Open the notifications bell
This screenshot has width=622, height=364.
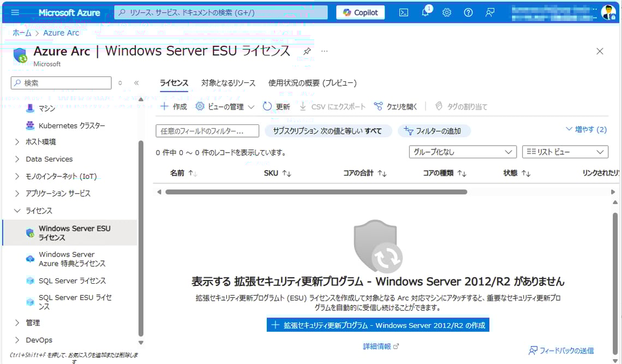coord(425,12)
